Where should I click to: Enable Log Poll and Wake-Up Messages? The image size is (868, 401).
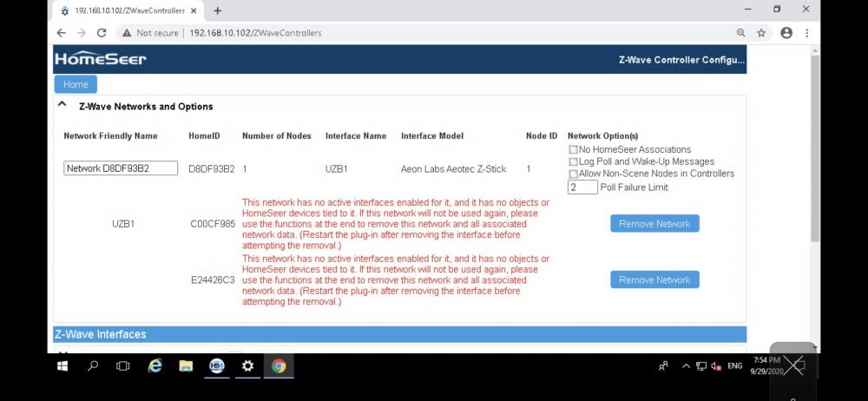click(573, 161)
